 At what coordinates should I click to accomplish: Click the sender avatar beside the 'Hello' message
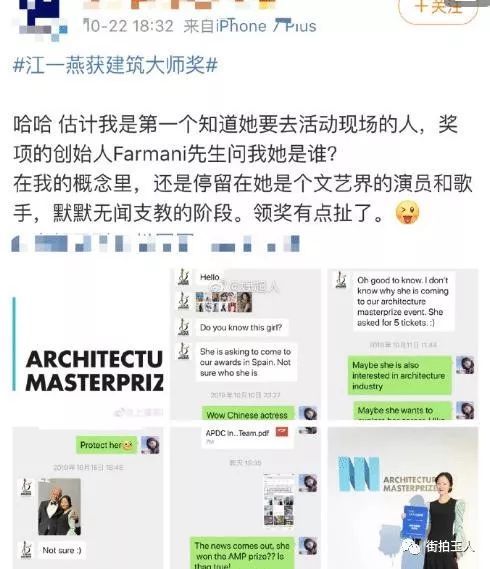point(184,277)
